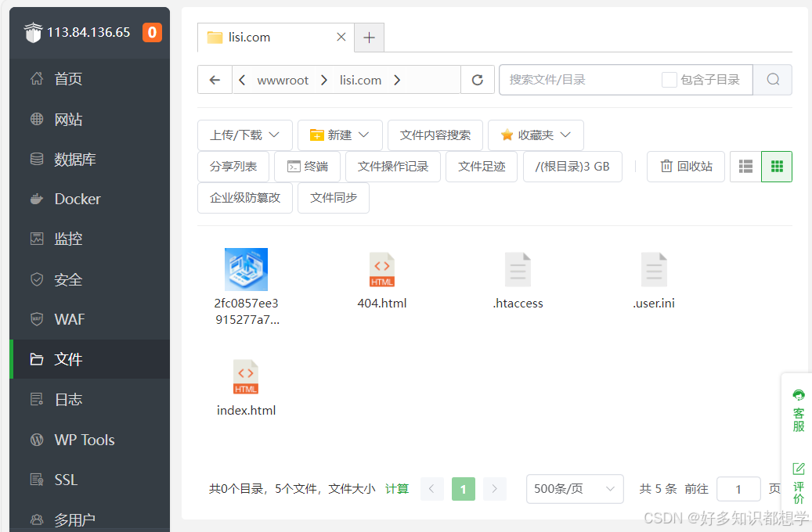Tick the 包含子目录 checkbox
The width and height of the screenshot is (812, 532).
tap(669, 80)
